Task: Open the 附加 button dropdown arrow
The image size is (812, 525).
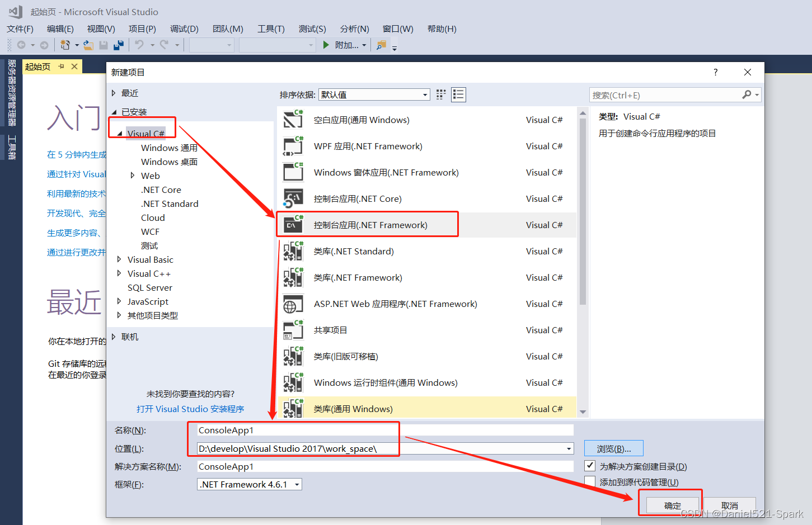Action: click(x=364, y=45)
